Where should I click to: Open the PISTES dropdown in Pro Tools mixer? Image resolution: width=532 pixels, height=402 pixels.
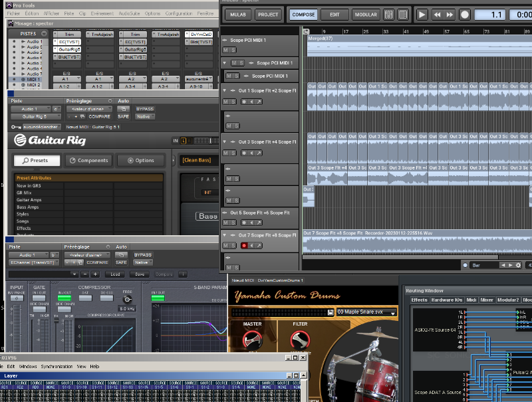tap(44, 34)
